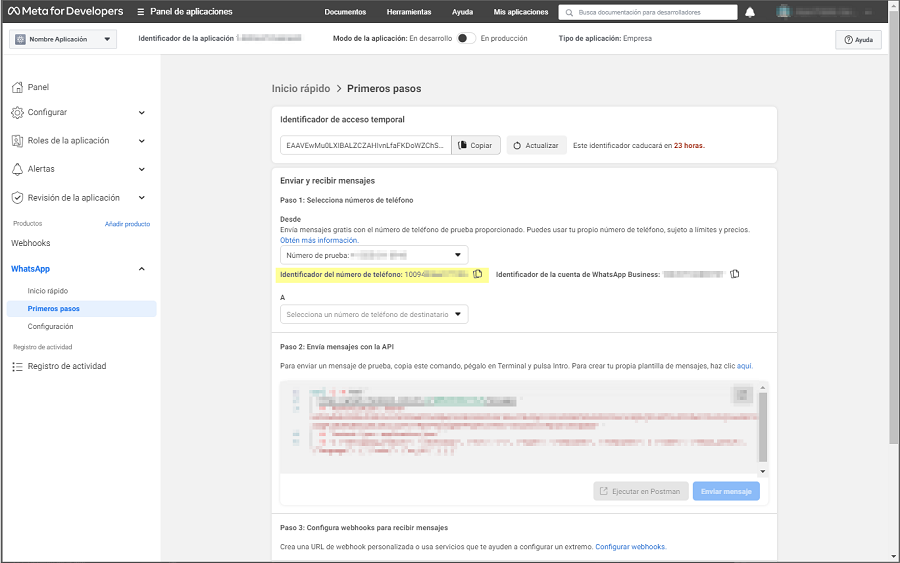Viewport: 900px width, 563px height.
Task: Copy the code snippet with its icon
Action: pyautogui.click(x=742, y=395)
